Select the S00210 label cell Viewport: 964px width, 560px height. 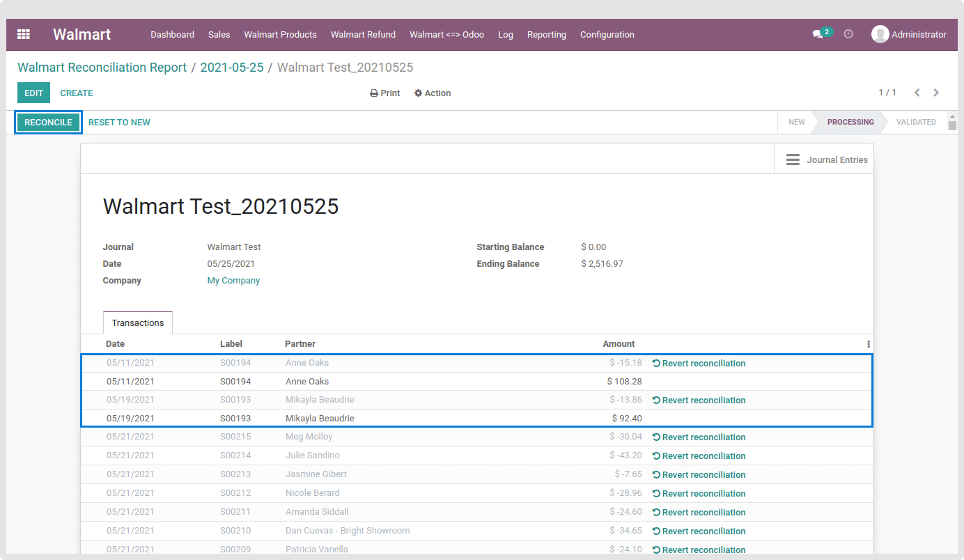(x=235, y=531)
